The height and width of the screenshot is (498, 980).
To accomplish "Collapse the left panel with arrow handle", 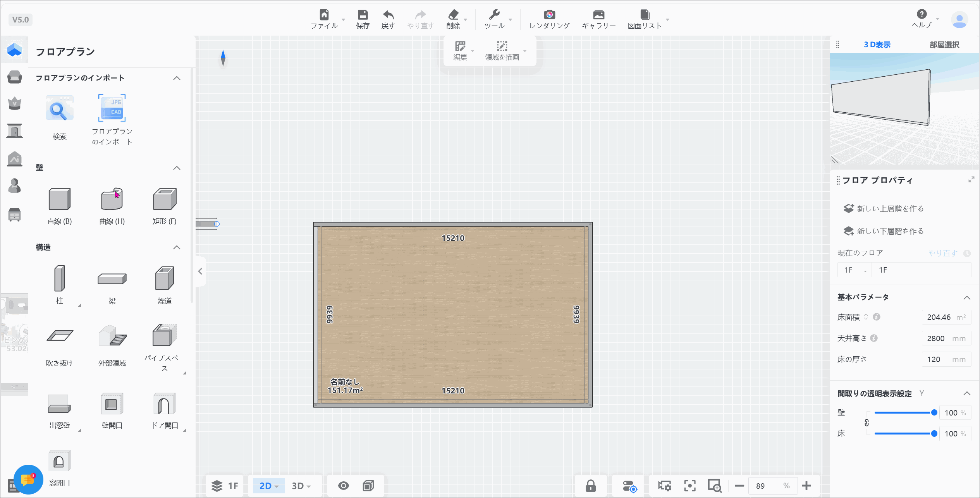I will (x=200, y=271).
